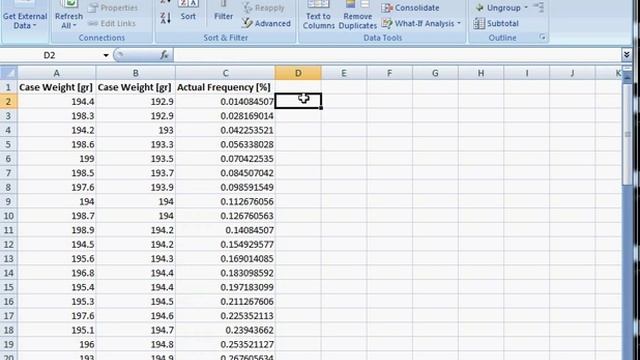Select column A header
The image size is (640, 360).
tap(57, 73)
